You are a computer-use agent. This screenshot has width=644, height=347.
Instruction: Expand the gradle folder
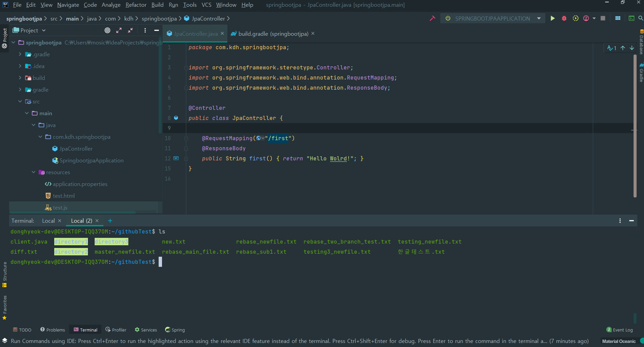pos(20,90)
